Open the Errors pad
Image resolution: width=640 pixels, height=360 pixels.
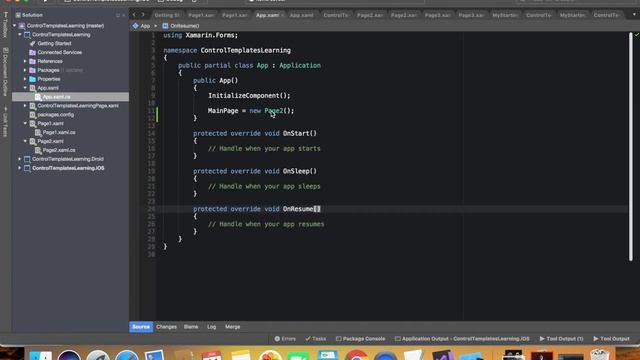[285, 339]
